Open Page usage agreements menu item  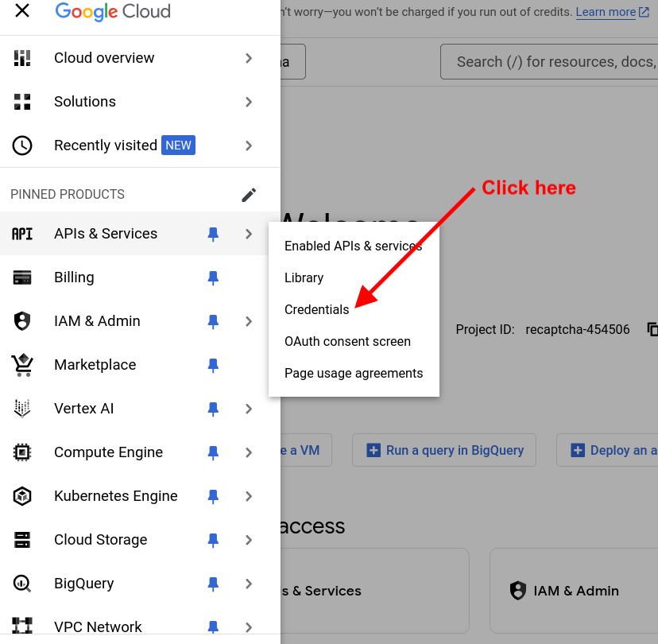tap(354, 373)
